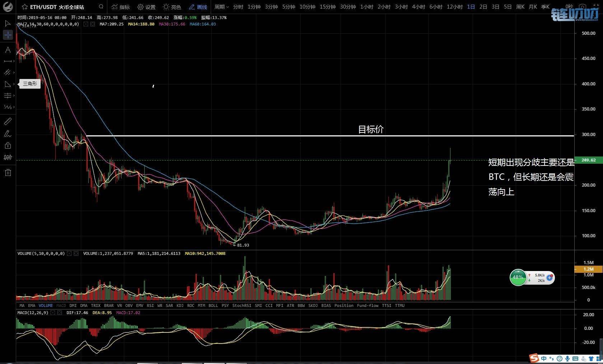Expand the wave count tool options arrow
The image size is (603, 364).
pos(14,107)
